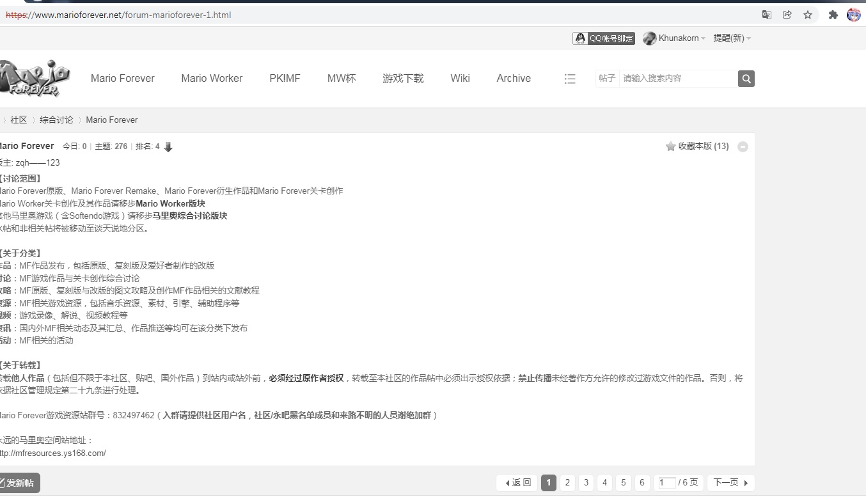Open the browser extensions puzzle icon
Image resolution: width=866 pixels, height=504 pixels.
[x=833, y=15]
